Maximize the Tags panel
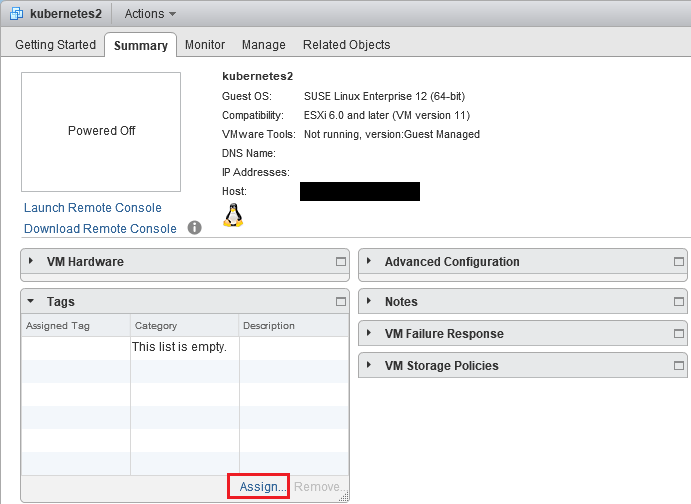The height and width of the screenshot is (504, 691). point(341,302)
